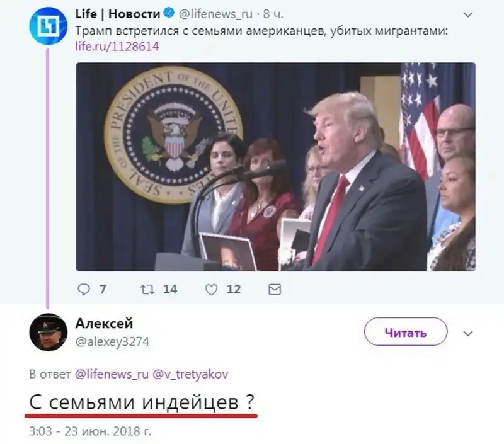The height and width of the screenshot is (444, 504).
Task: Click the 3:03 - 23 июн. 2018 timestamp
Action: (x=90, y=431)
